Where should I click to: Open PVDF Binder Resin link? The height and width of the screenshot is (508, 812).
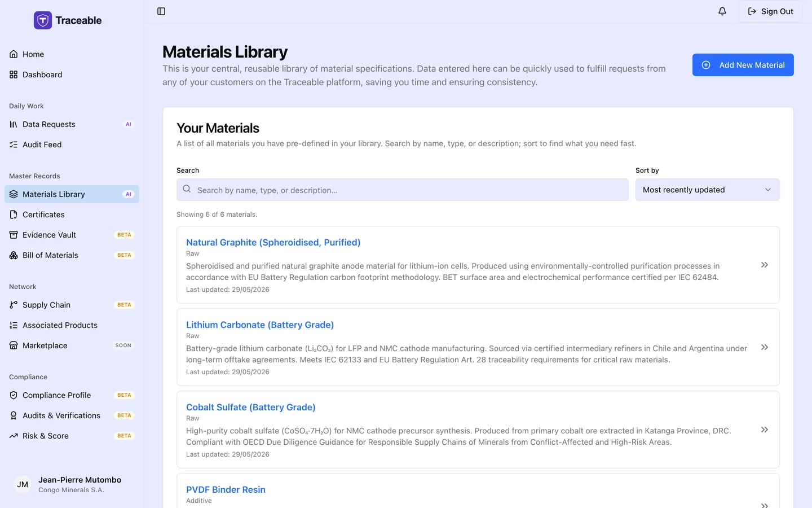226,489
